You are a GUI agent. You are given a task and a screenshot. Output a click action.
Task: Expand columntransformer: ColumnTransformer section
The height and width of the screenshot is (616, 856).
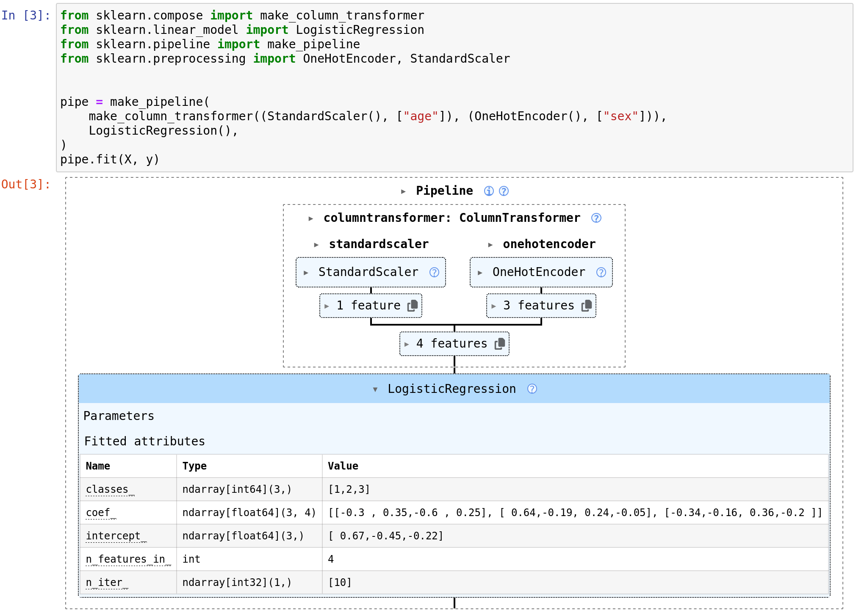[x=311, y=218]
